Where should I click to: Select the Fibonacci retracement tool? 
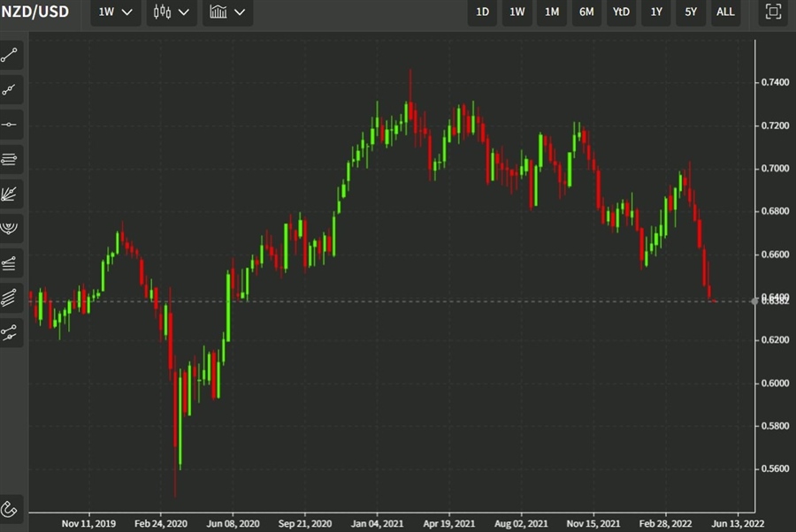point(10,262)
